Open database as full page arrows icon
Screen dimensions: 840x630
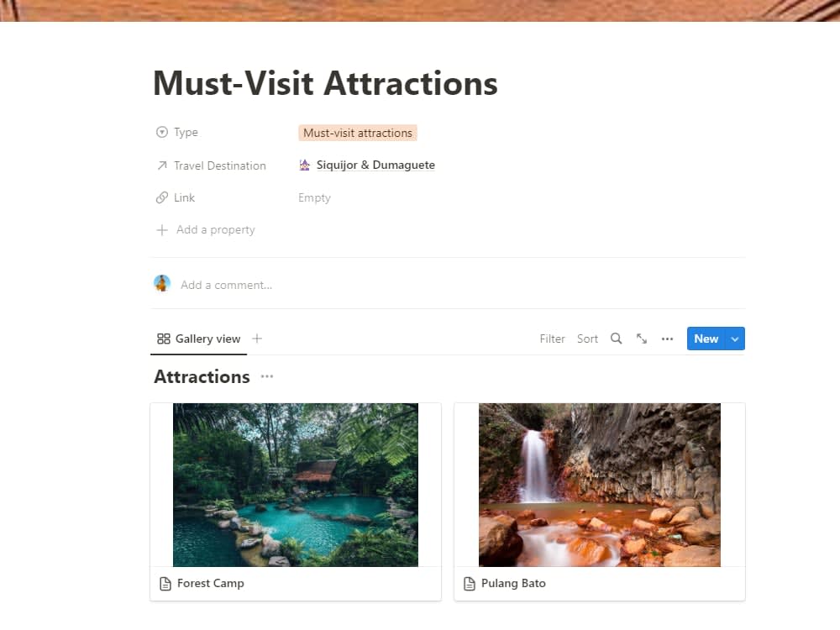click(x=642, y=339)
